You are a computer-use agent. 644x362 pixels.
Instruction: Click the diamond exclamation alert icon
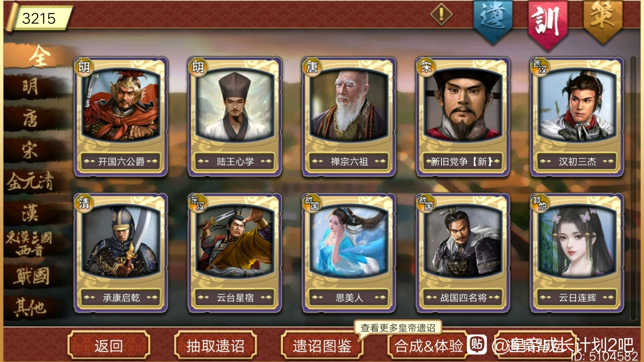(441, 14)
